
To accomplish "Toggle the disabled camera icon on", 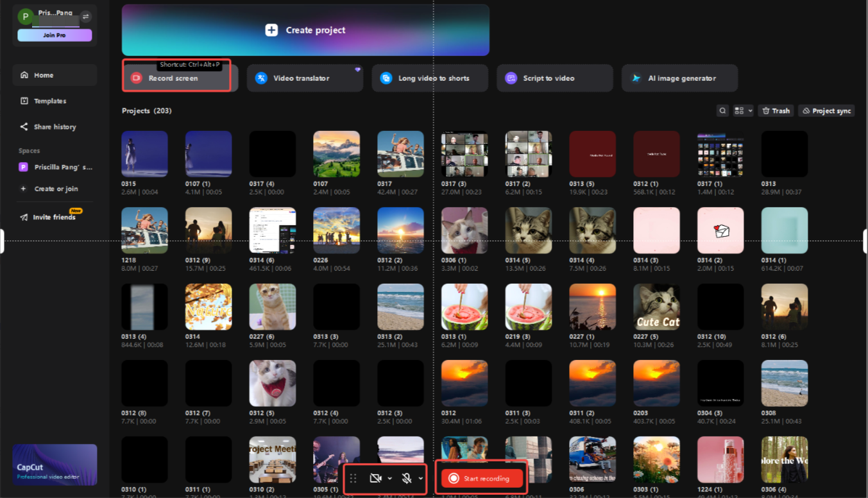I will click(x=376, y=478).
